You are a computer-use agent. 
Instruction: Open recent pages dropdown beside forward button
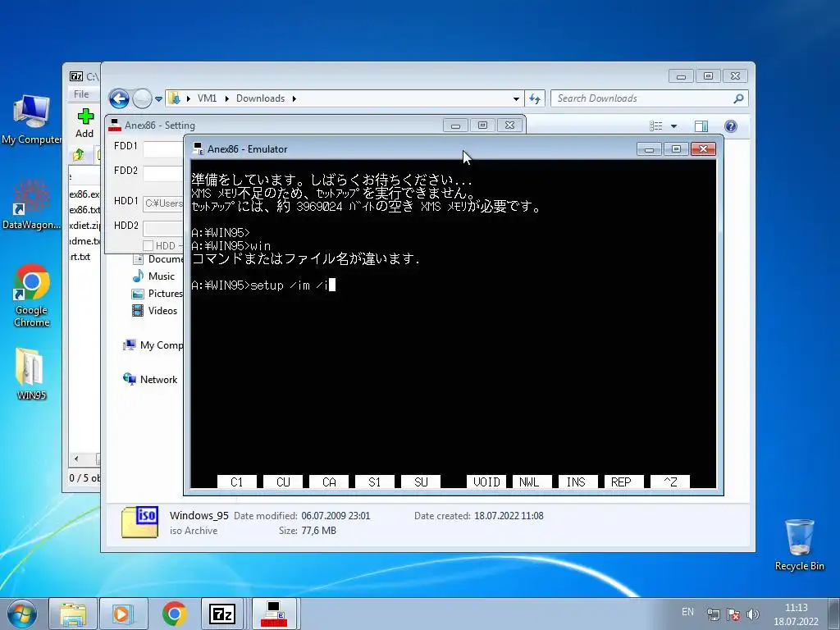[x=158, y=99]
